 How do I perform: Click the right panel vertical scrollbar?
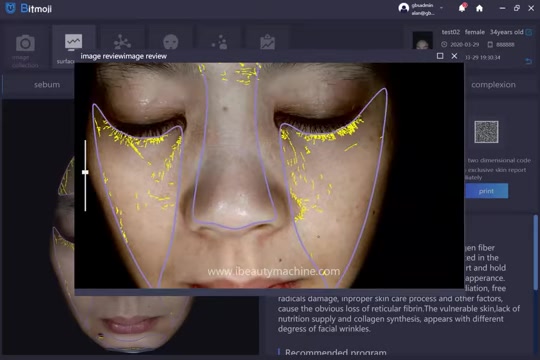pyautogui.click(x=536, y=253)
